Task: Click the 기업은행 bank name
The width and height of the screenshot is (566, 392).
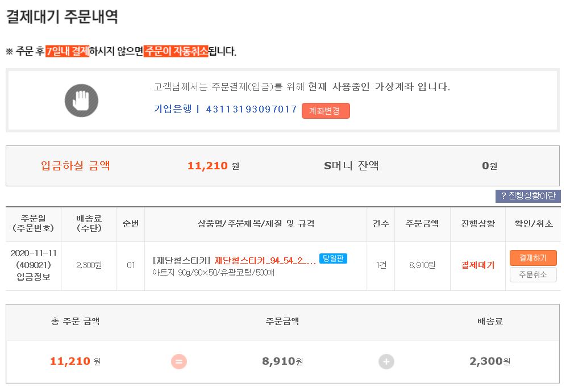Action: coord(173,109)
